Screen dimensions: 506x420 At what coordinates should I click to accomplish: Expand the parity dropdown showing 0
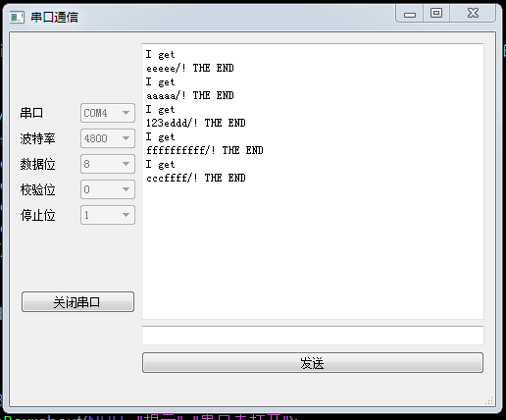[108, 189]
